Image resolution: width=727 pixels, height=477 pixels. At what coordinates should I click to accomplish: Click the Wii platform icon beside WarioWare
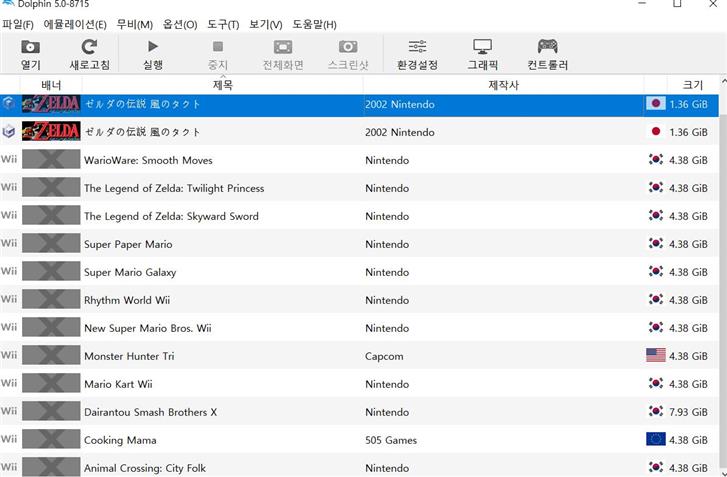coord(9,159)
